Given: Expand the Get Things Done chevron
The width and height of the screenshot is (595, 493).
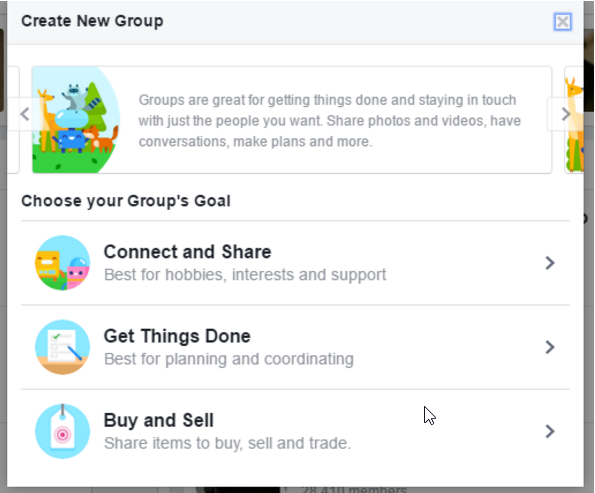Looking at the screenshot, I should (x=549, y=347).
